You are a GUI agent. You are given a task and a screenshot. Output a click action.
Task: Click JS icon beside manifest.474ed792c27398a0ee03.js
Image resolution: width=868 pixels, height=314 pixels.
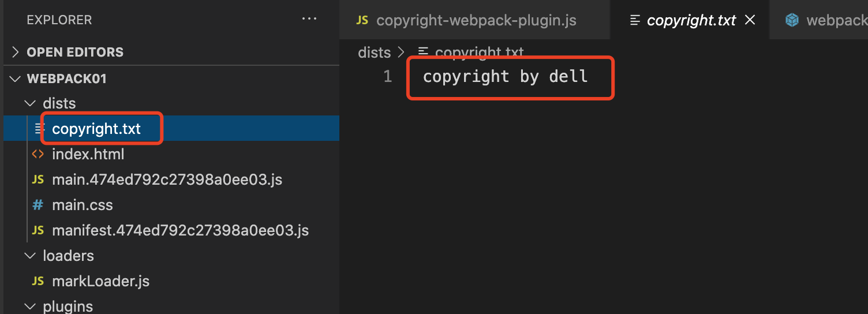(x=38, y=230)
